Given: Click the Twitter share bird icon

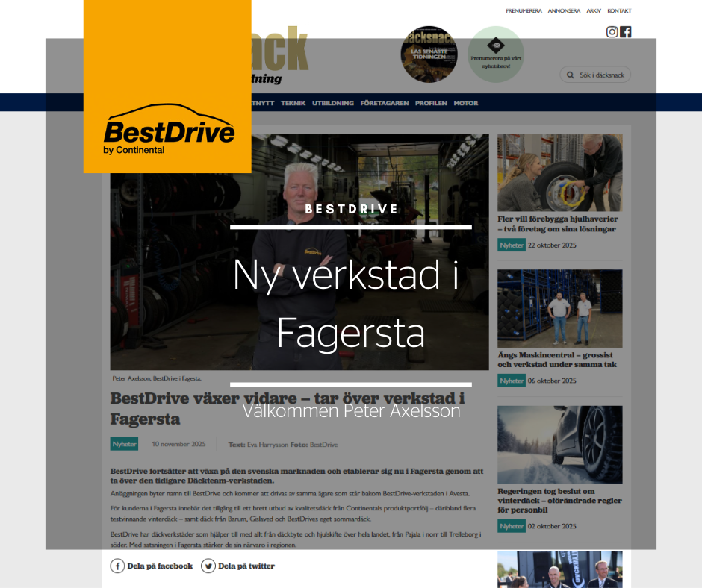Looking at the screenshot, I should tap(208, 566).
